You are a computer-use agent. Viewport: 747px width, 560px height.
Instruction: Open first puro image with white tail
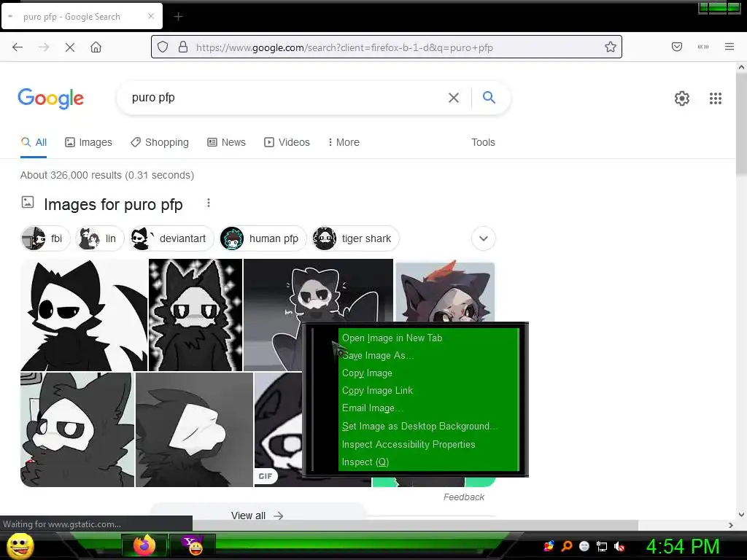[85, 315]
